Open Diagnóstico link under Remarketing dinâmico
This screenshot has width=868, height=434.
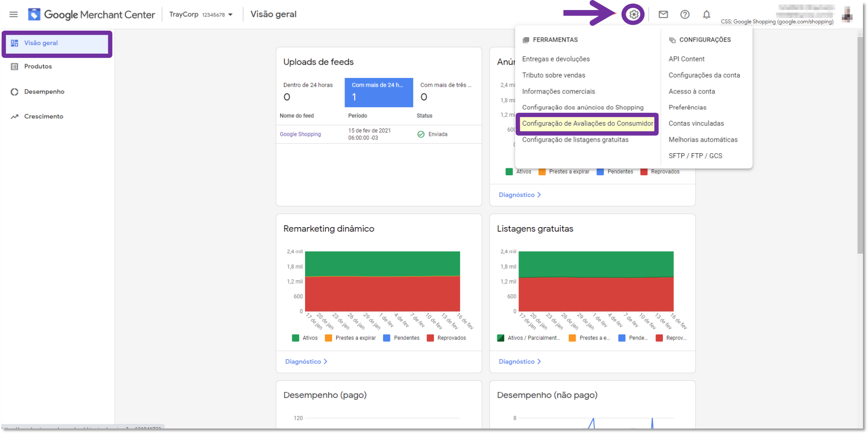tap(306, 362)
